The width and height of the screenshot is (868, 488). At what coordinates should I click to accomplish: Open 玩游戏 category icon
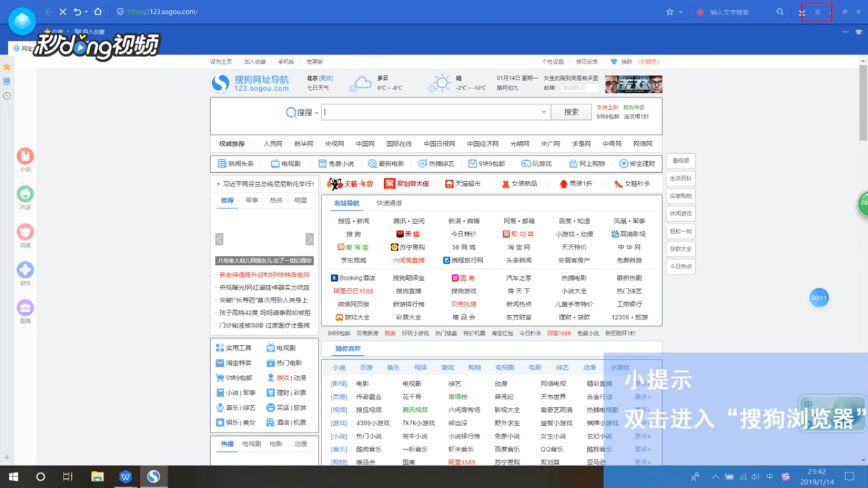pyautogui.click(x=537, y=164)
